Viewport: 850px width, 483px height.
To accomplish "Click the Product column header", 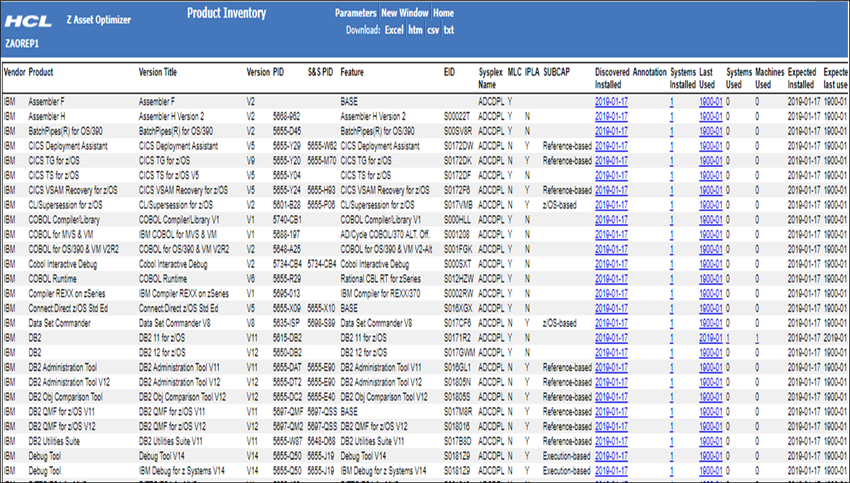I will [x=41, y=72].
